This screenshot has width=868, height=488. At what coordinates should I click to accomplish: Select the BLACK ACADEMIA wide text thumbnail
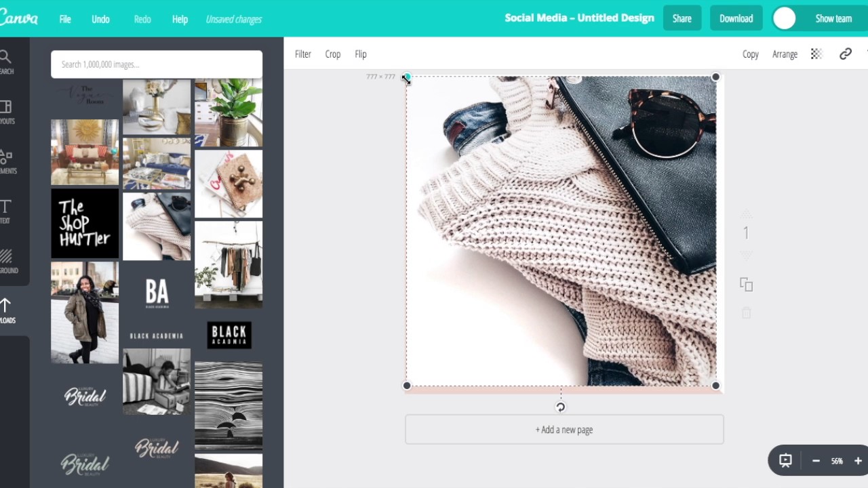pos(157,335)
